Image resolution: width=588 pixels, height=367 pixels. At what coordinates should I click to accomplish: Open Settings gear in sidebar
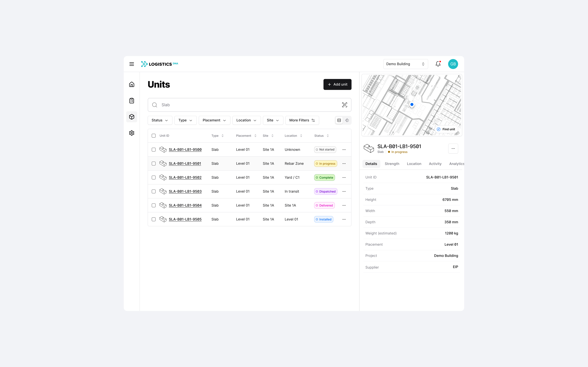[x=131, y=133]
